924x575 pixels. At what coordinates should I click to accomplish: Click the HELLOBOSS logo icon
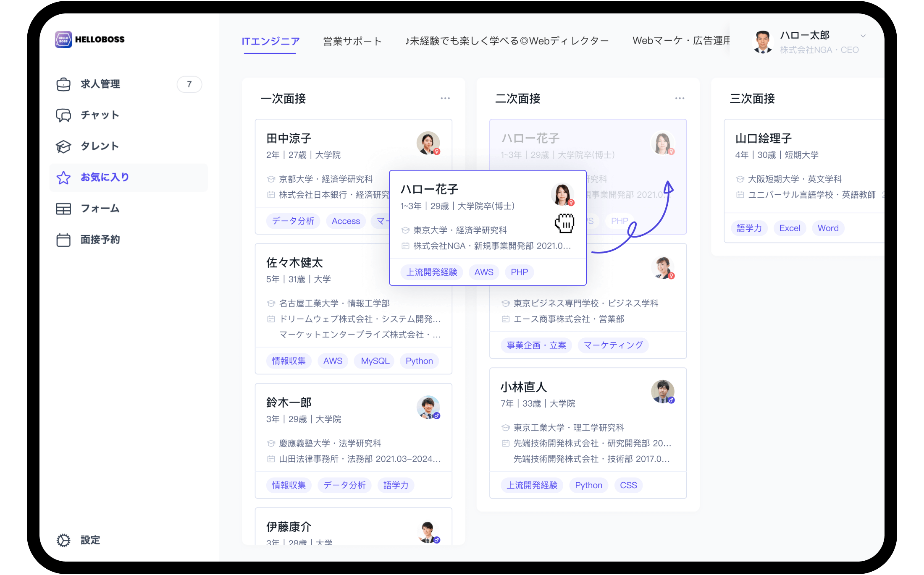(x=63, y=39)
